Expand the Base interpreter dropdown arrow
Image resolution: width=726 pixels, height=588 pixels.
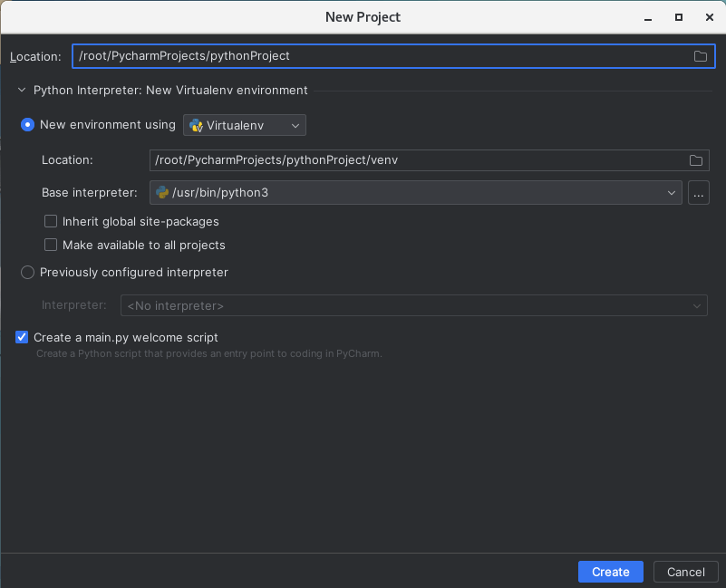click(x=672, y=192)
